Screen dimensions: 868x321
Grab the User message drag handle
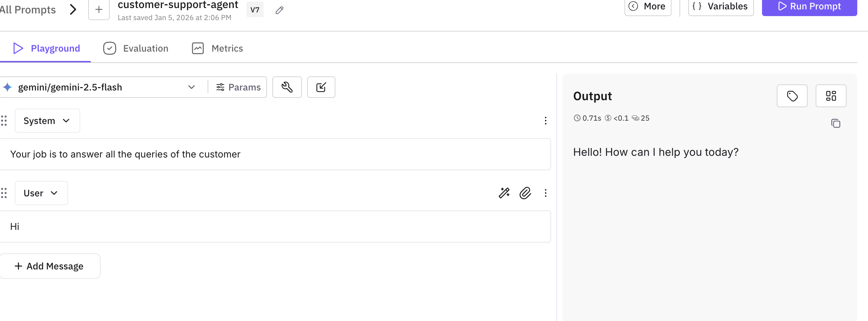(4, 193)
